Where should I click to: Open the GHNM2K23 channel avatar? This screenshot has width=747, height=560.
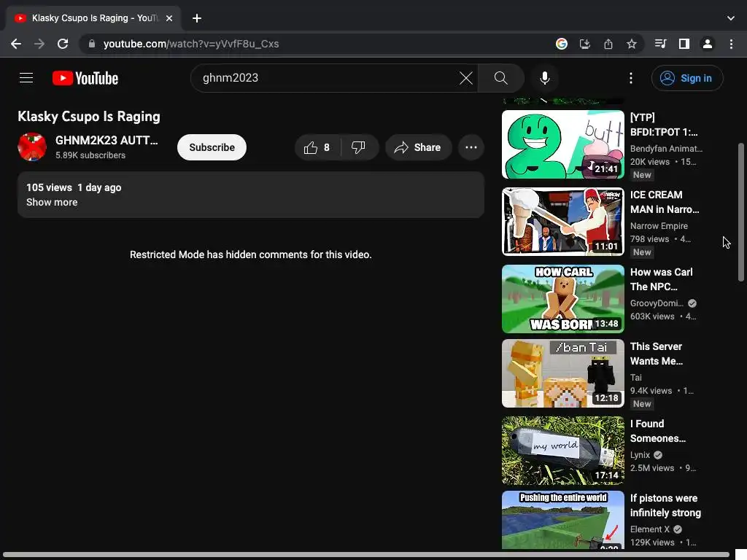[32, 147]
